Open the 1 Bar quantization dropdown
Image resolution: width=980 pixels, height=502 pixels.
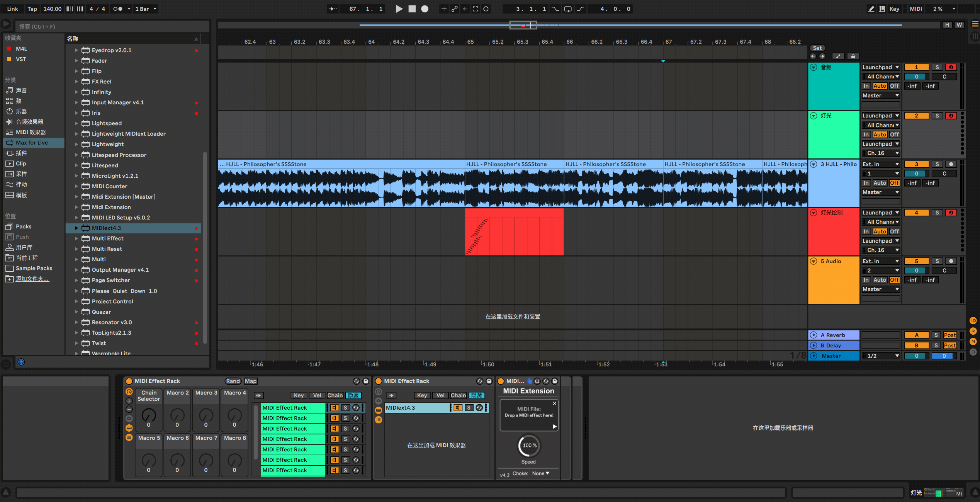[146, 9]
